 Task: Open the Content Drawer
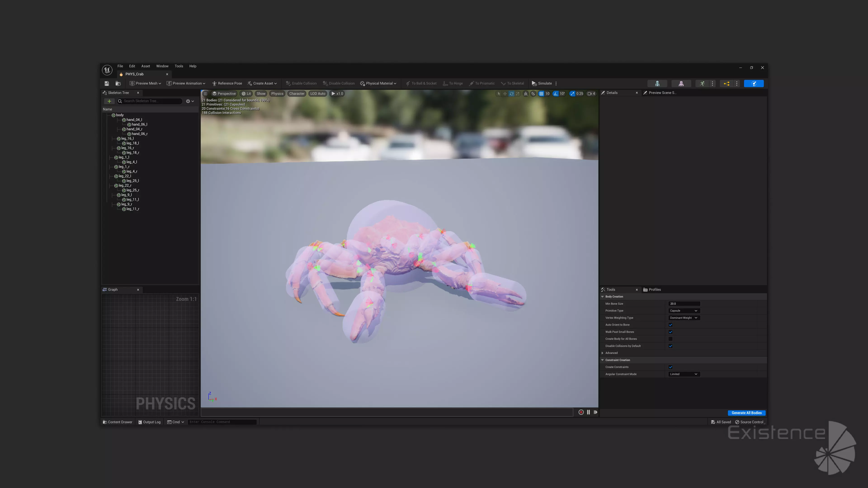point(118,422)
